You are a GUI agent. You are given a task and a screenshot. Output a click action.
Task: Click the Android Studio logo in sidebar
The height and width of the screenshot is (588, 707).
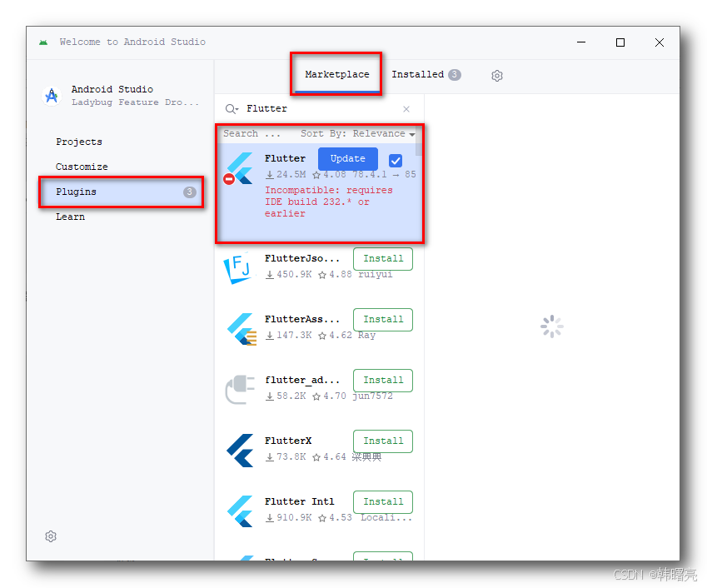pyautogui.click(x=52, y=96)
